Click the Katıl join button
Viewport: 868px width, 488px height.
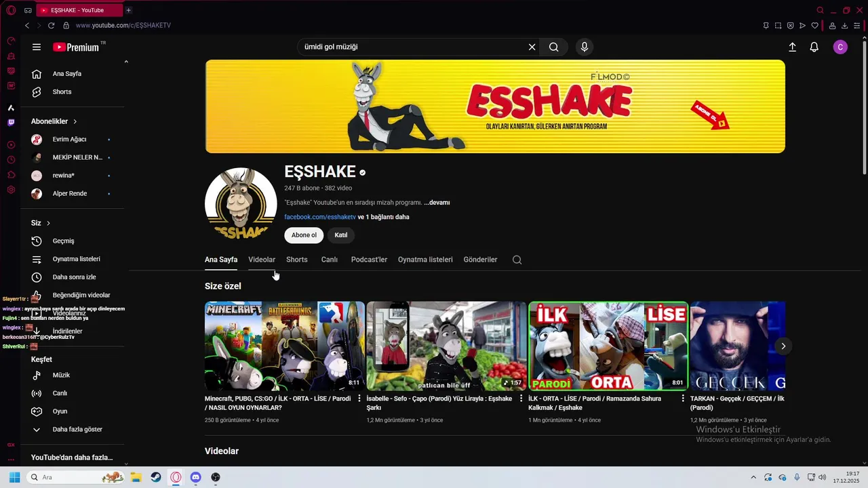coord(341,235)
